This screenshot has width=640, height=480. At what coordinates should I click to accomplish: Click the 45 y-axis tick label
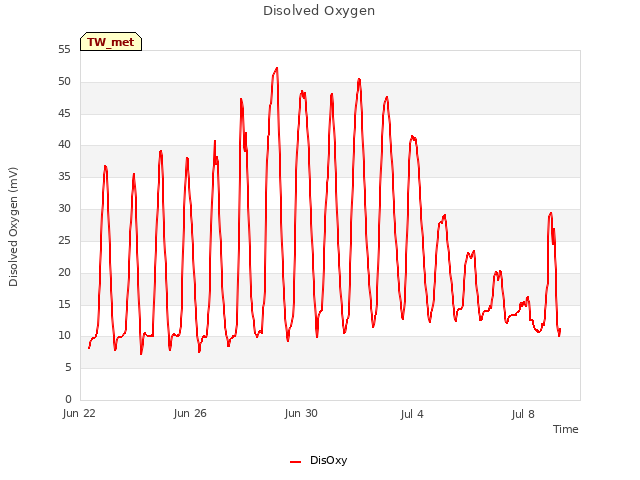point(64,113)
